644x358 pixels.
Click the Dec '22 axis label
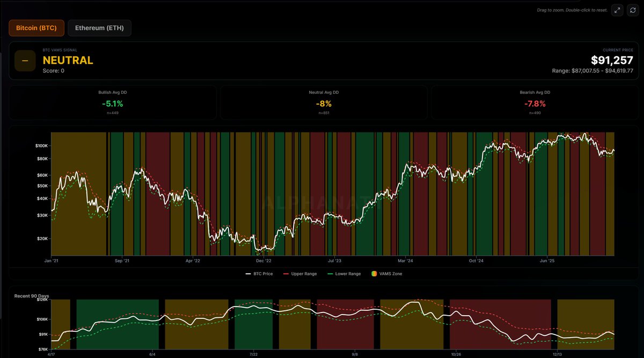tap(264, 261)
